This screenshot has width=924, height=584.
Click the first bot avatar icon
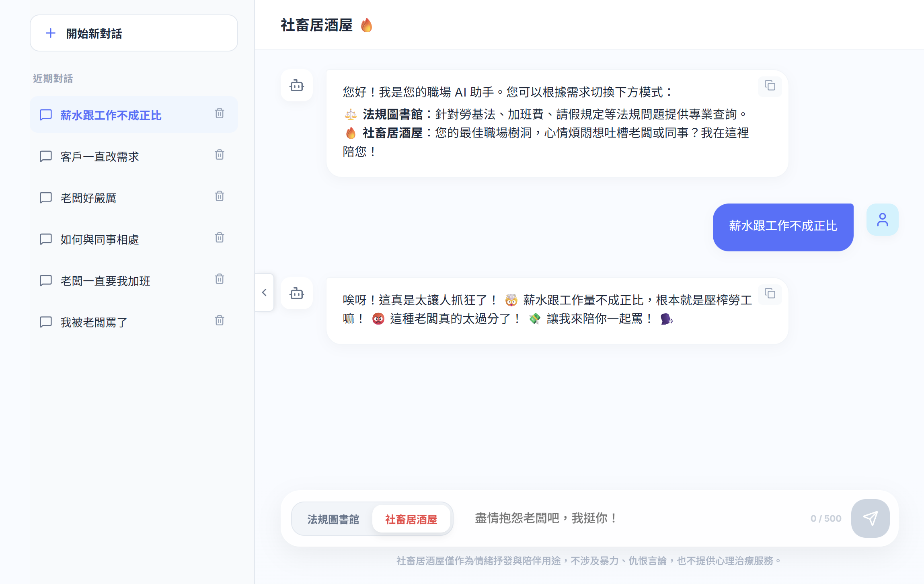pos(297,86)
